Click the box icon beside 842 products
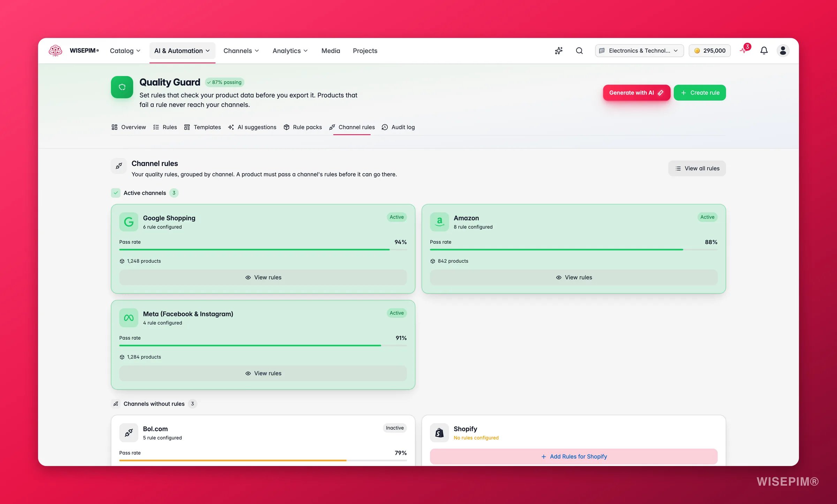 [x=433, y=261]
